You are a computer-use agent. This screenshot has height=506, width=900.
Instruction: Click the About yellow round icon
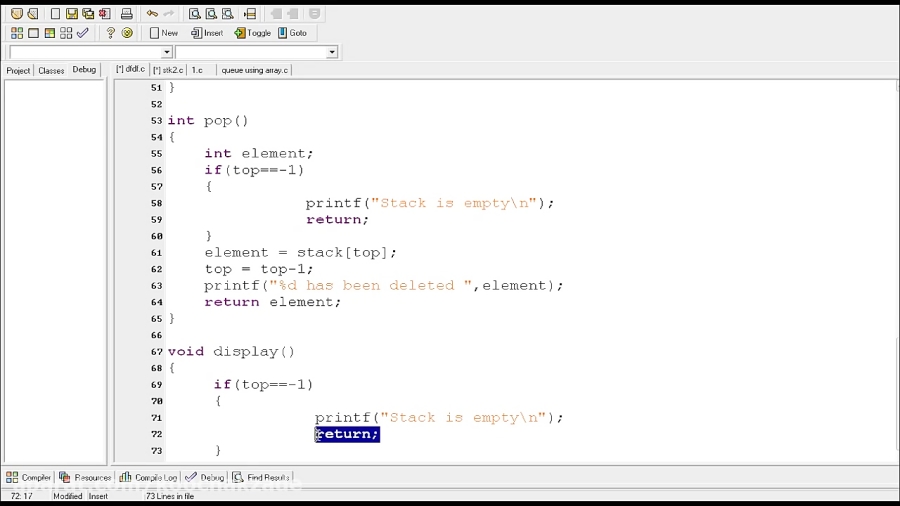[x=127, y=33]
